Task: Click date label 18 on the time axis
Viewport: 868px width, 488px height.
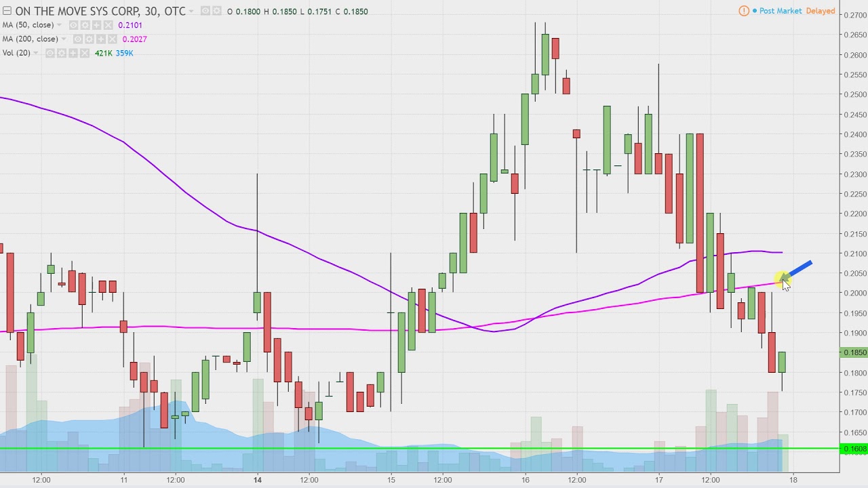Action: pos(793,480)
